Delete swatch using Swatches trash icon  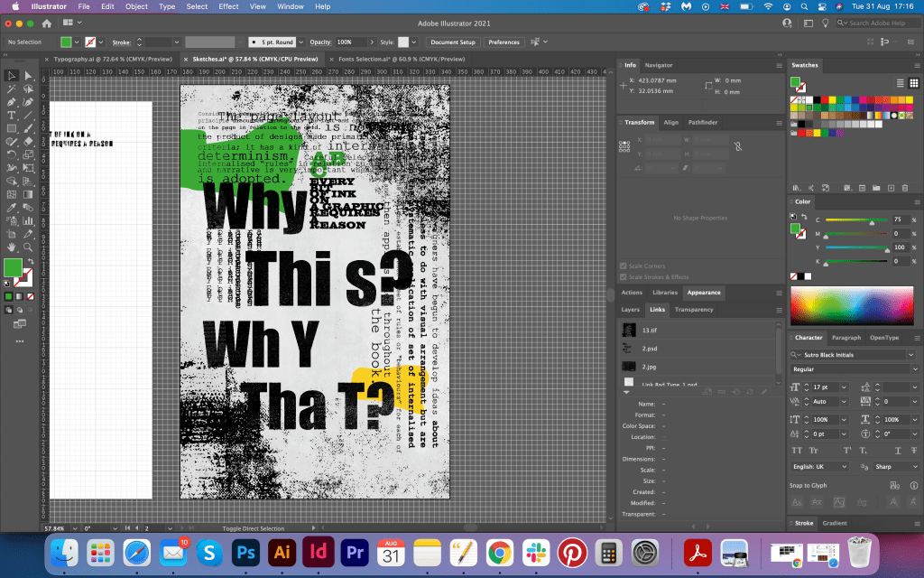click(x=905, y=188)
